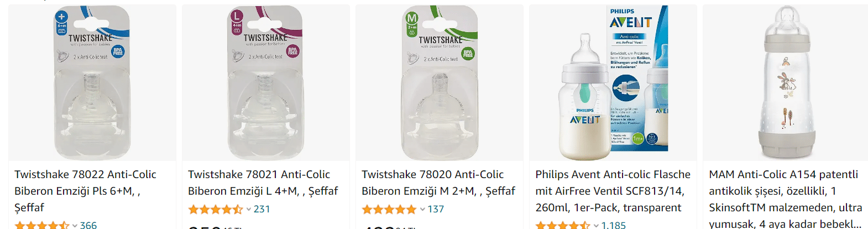Click star rating of Philips Avent bottle
Screen dimensions: 868x229
coord(563,226)
